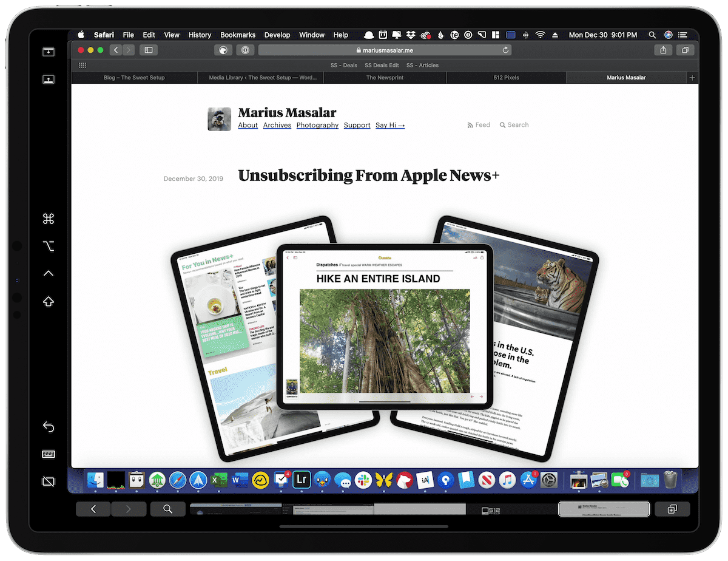Tap the Control modifier key in sidebar
Screen dimensions: 728x561
pyautogui.click(x=49, y=273)
